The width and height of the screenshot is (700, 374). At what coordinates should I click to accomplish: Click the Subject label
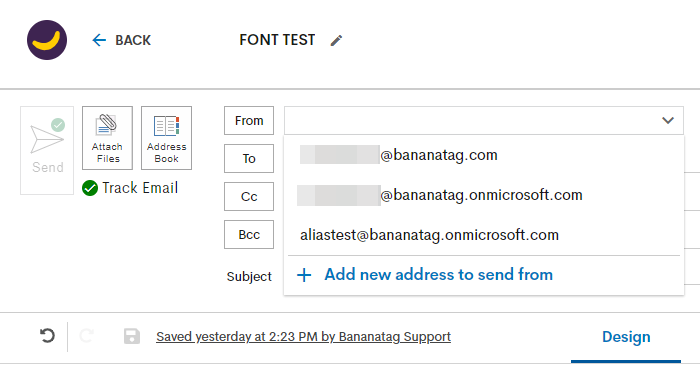[249, 277]
